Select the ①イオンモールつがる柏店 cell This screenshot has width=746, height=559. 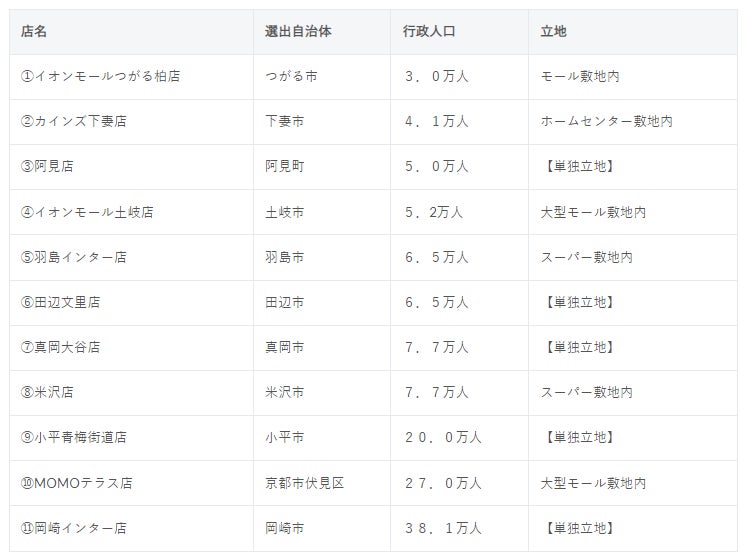(131, 77)
